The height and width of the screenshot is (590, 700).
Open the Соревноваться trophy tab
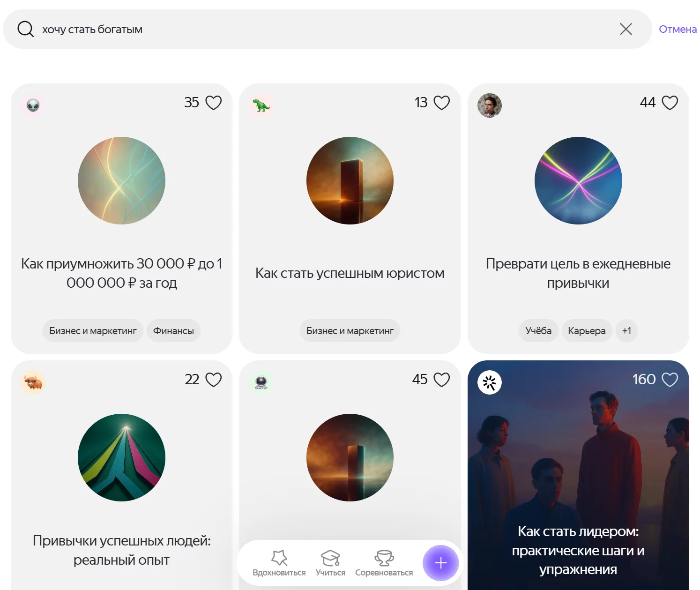(x=384, y=563)
